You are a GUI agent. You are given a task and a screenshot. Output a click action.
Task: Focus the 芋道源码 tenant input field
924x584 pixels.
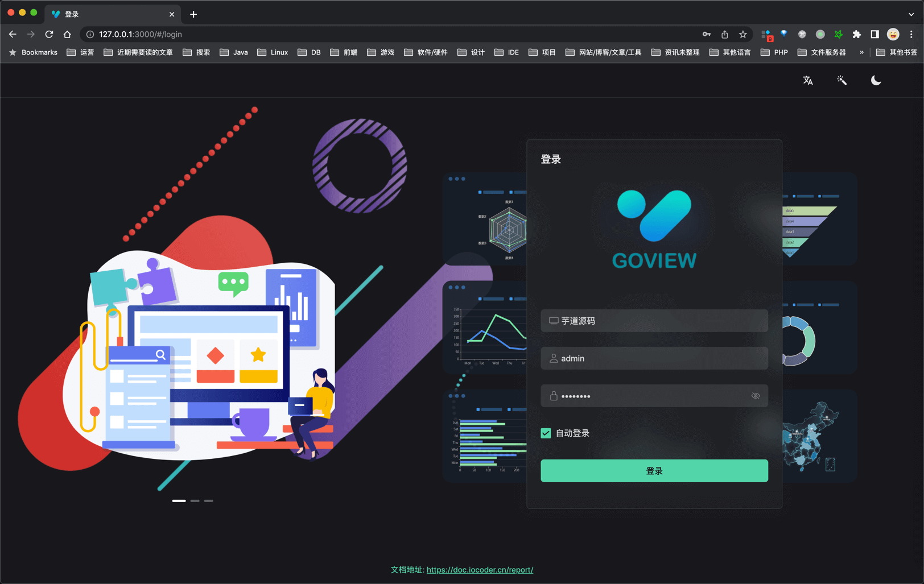coord(654,321)
